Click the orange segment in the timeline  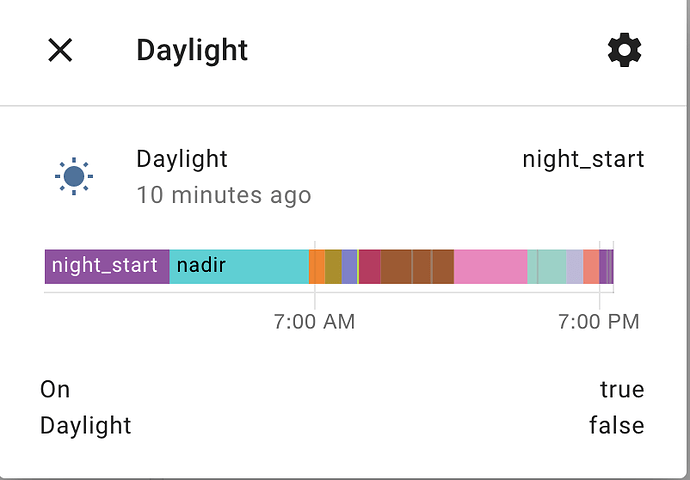pos(317,266)
